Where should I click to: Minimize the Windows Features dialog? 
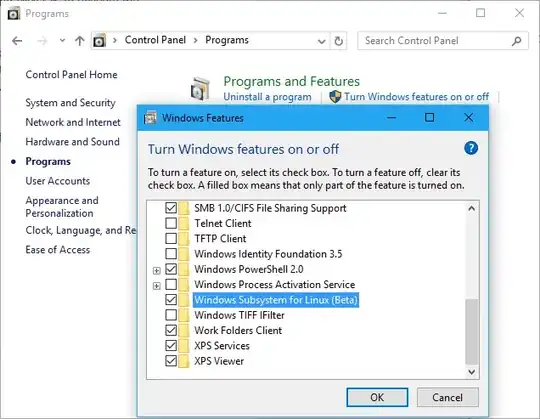coord(391,118)
